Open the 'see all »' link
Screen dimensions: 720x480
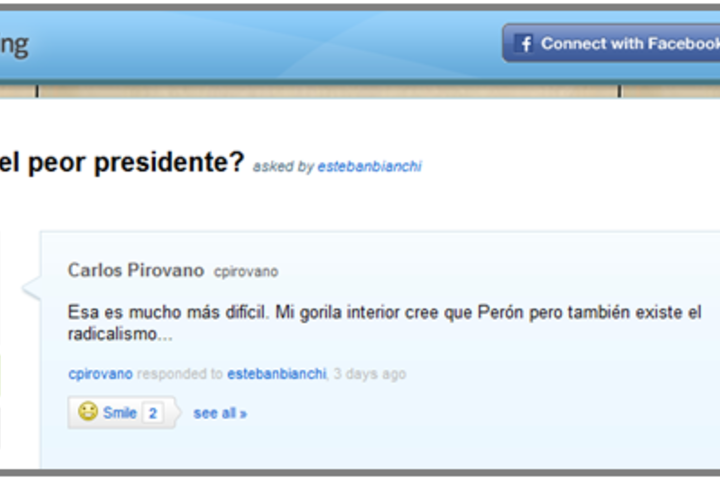click(220, 413)
